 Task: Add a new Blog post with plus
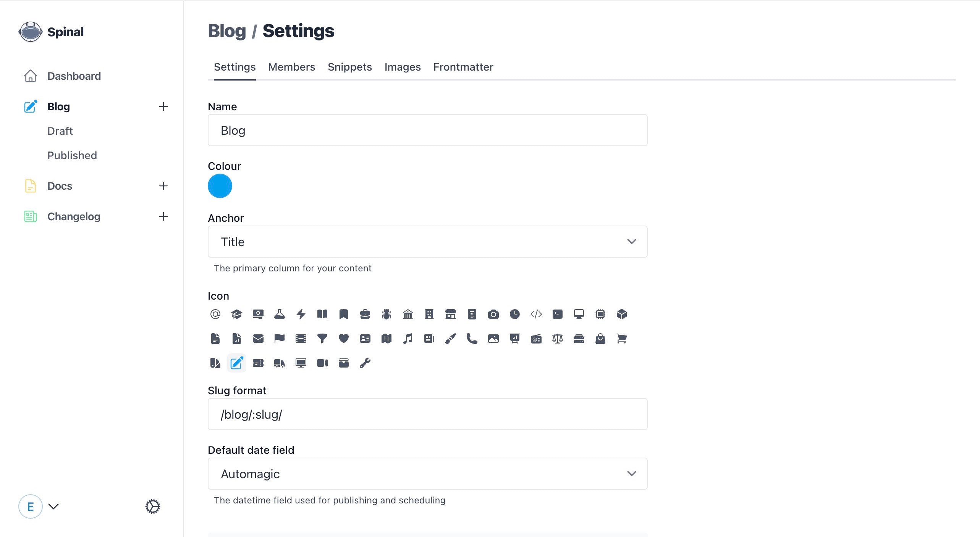163,106
